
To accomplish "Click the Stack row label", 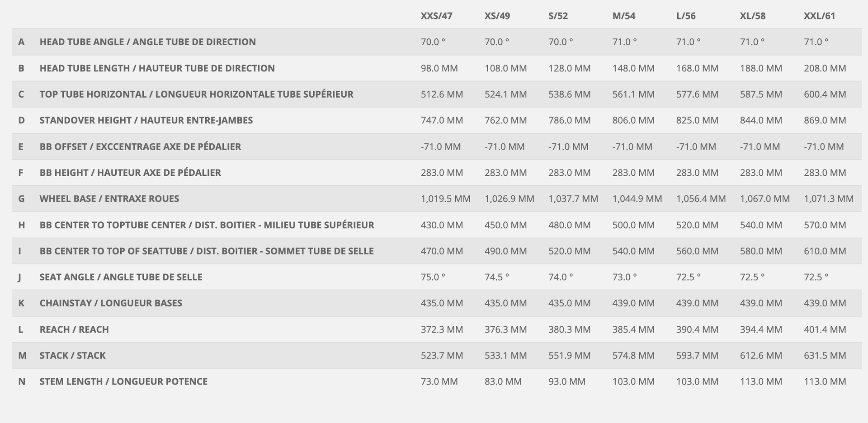I will coord(72,356).
